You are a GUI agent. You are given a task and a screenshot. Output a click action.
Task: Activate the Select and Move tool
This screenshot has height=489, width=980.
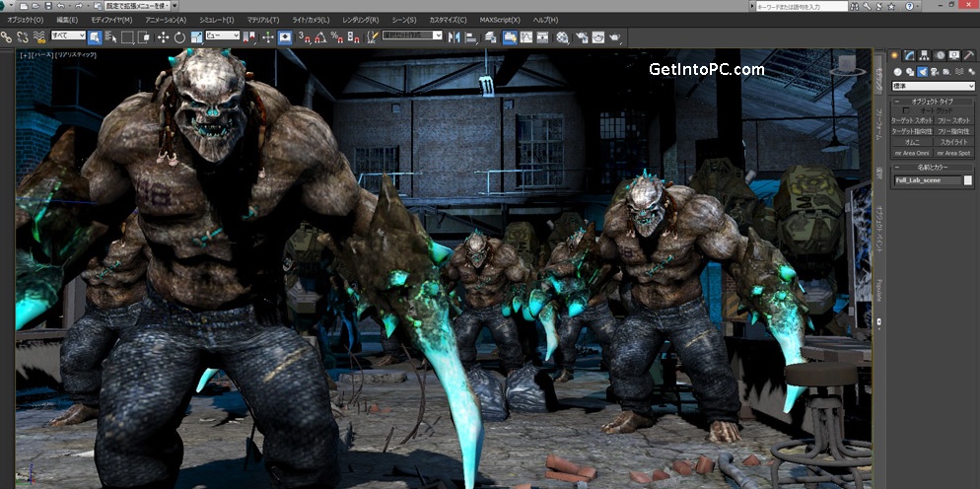[163, 37]
